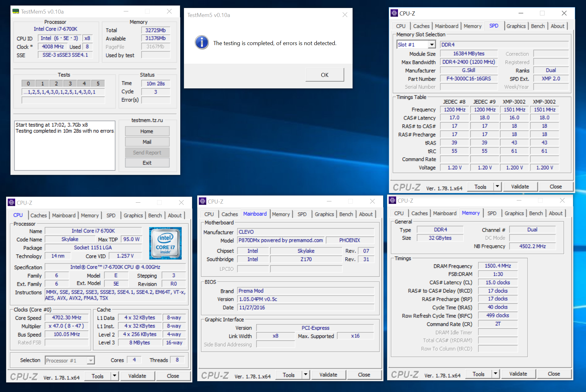
Task: Click Exit in the TestMem5 window
Action: coord(147,163)
